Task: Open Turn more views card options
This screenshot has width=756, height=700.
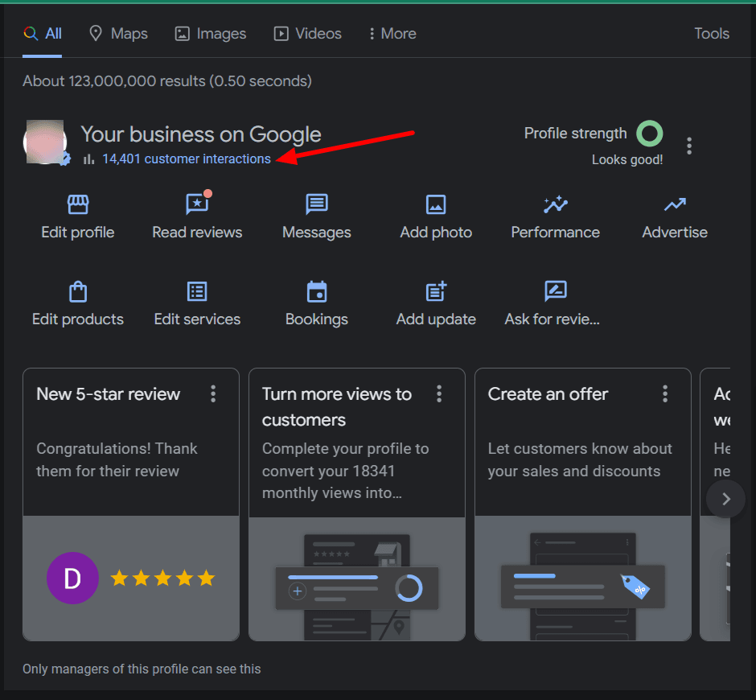Action: click(x=439, y=393)
